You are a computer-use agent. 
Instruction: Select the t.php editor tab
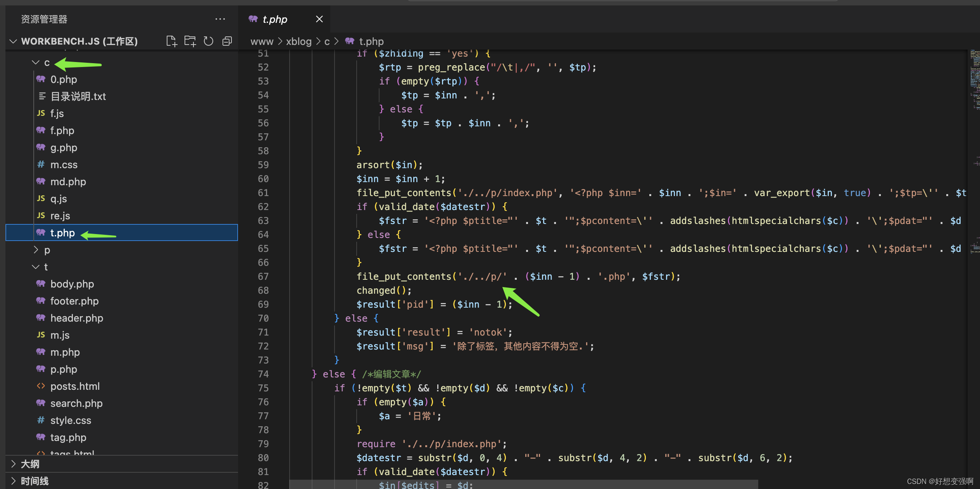(274, 19)
